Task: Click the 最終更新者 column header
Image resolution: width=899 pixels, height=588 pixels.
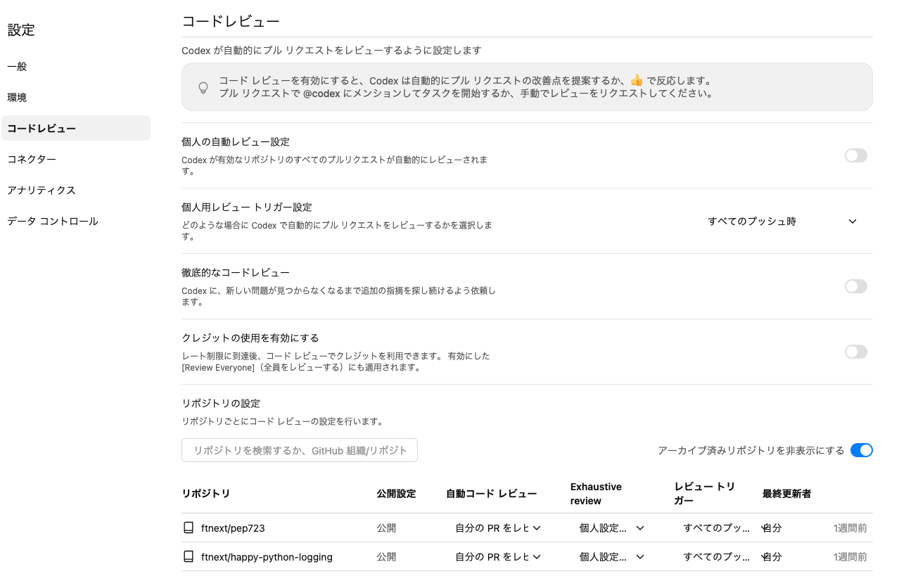Action: (787, 493)
